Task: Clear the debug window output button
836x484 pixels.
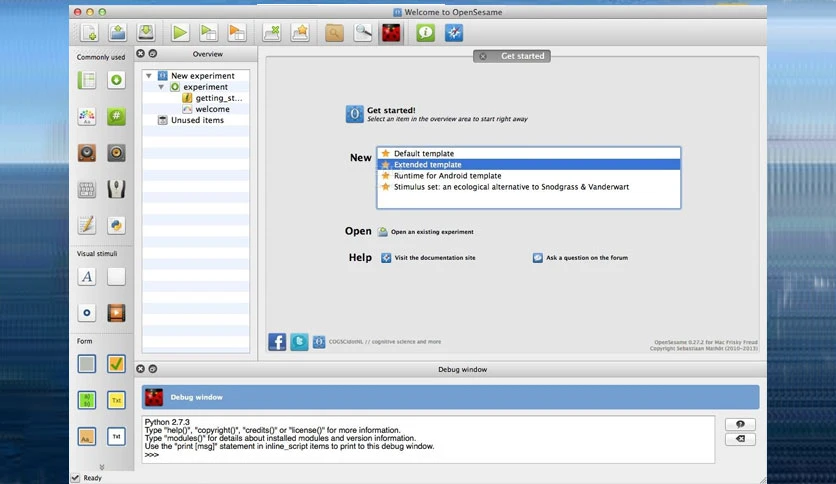Action: [x=740, y=439]
